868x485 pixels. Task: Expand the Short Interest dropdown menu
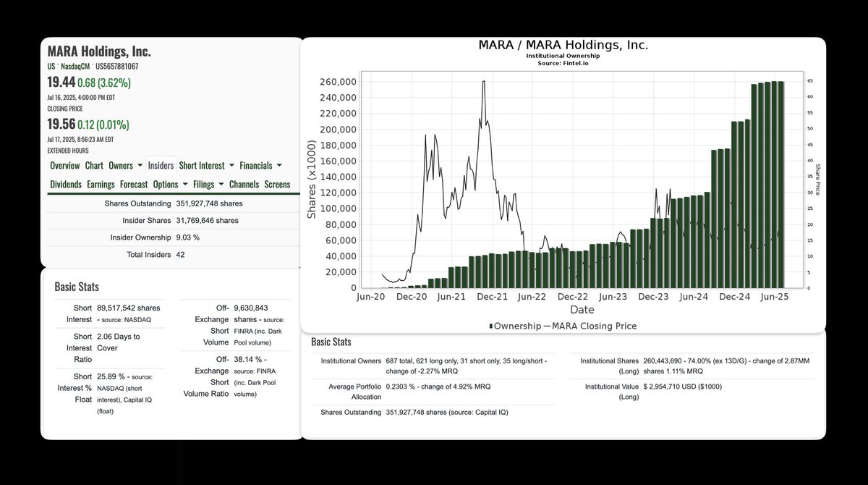click(206, 166)
